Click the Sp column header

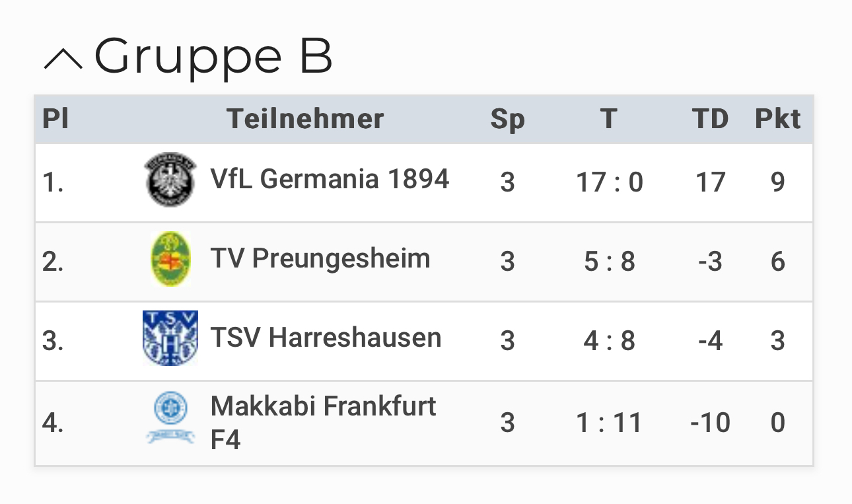tap(507, 120)
